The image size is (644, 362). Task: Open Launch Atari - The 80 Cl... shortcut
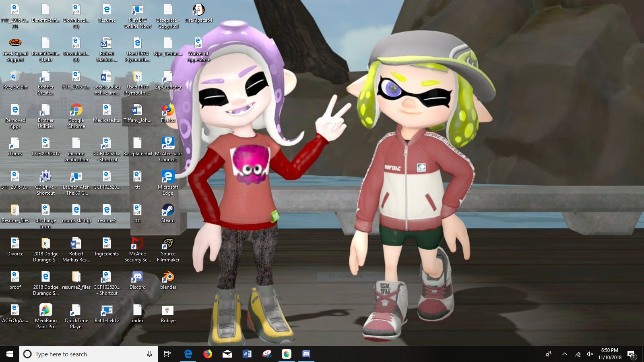pyautogui.click(x=76, y=183)
